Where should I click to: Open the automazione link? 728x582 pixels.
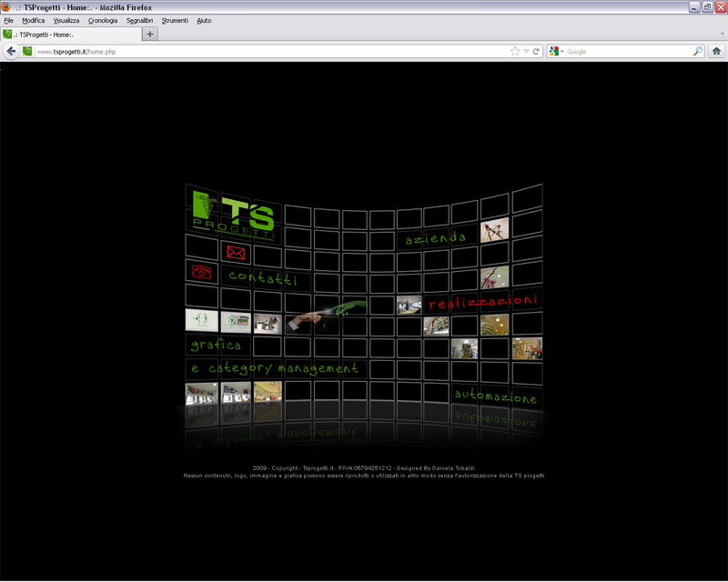(x=495, y=396)
